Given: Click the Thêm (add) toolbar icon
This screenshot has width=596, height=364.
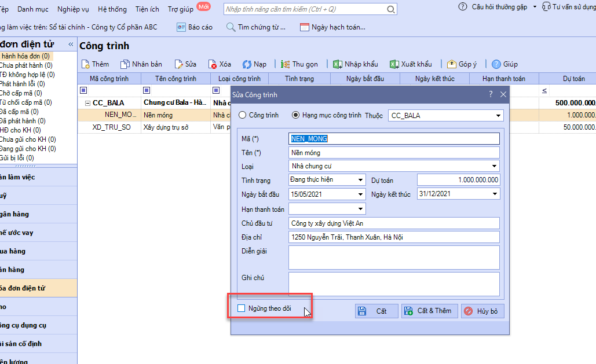Looking at the screenshot, I should pos(86,64).
